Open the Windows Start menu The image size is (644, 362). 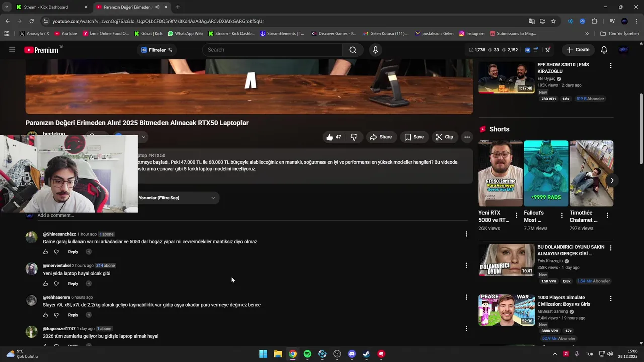point(263,354)
